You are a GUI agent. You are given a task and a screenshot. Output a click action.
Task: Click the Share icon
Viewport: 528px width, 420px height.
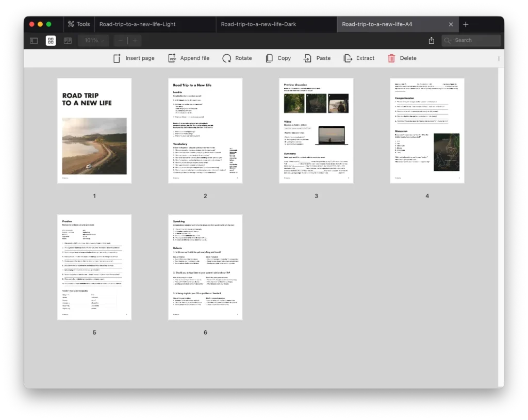tap(431, 40)
